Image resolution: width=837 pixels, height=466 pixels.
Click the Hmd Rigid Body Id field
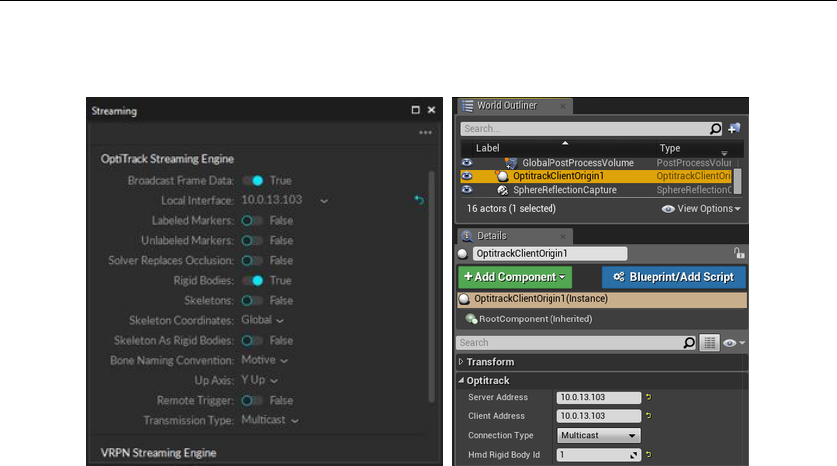(598, 455)
